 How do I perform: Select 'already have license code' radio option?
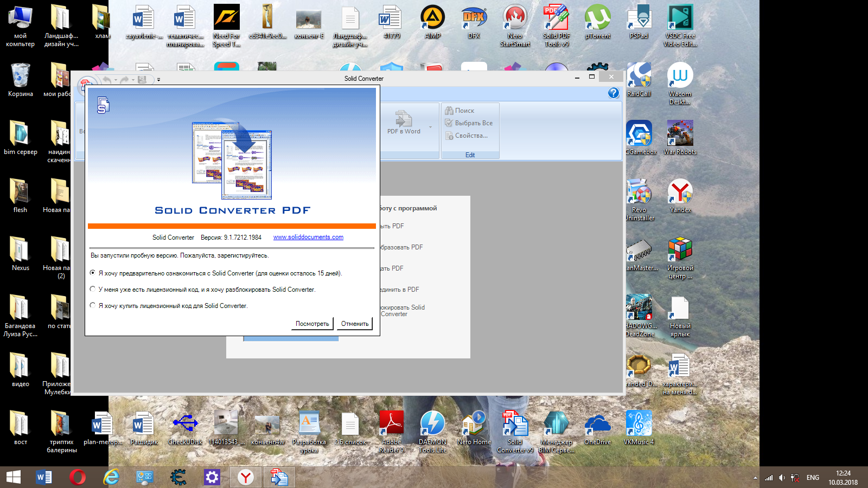(x=93, y=290)
